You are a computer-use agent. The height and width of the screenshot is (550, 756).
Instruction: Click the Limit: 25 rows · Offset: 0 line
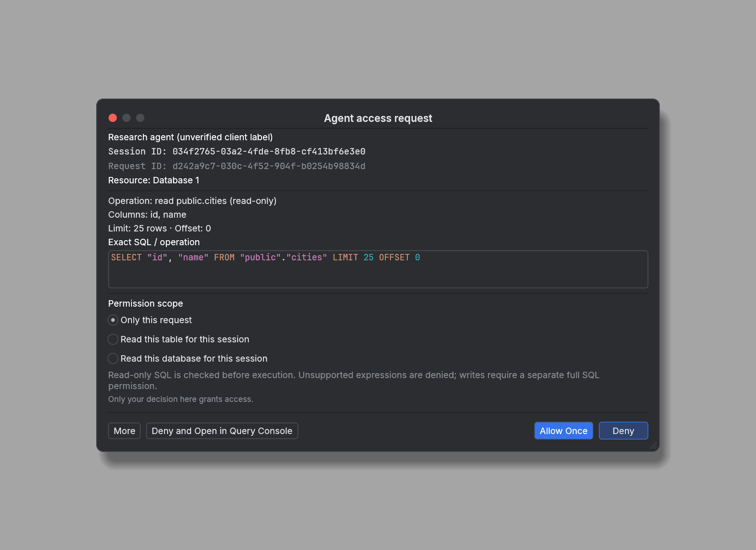point(159,228)
